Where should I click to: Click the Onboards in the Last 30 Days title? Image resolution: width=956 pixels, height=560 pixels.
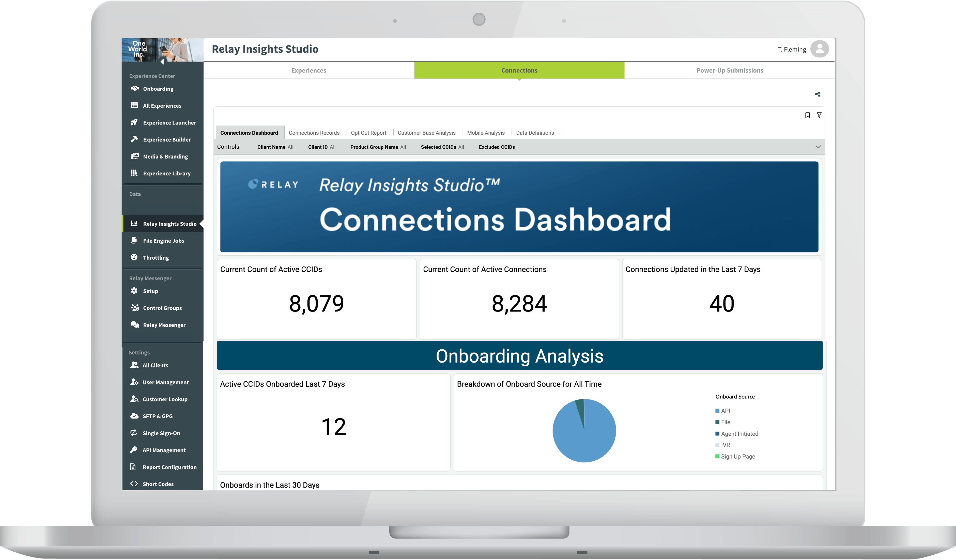269,485
